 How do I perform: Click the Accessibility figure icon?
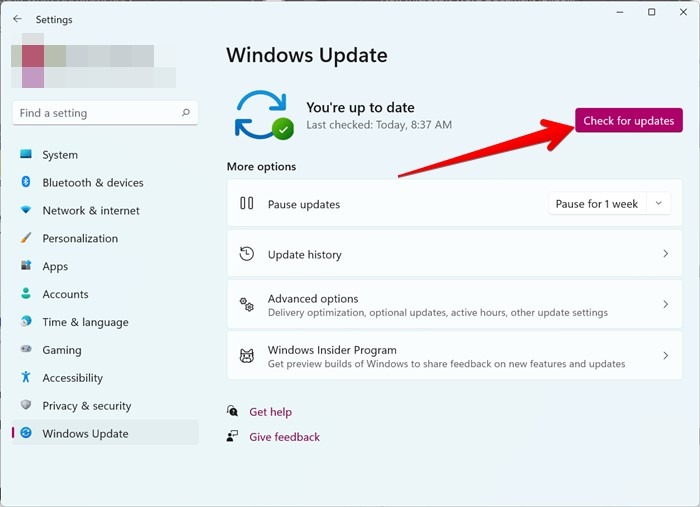(26, 377)
